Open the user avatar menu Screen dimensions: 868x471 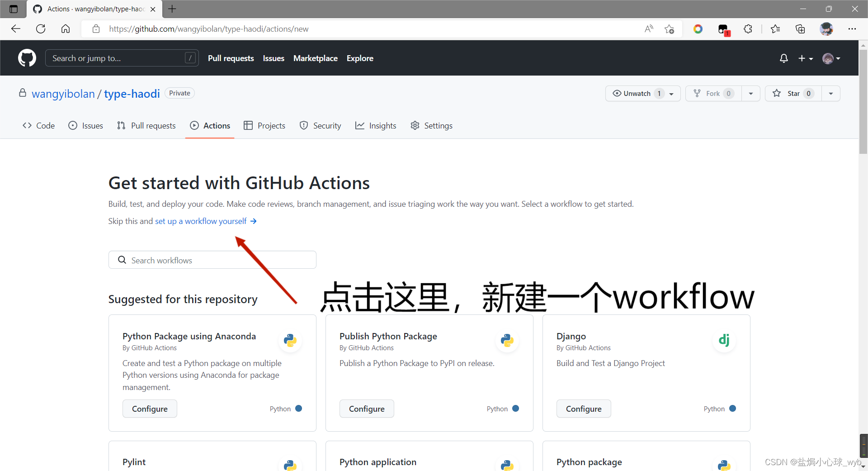pyautogui.click(x=831, y=58)
